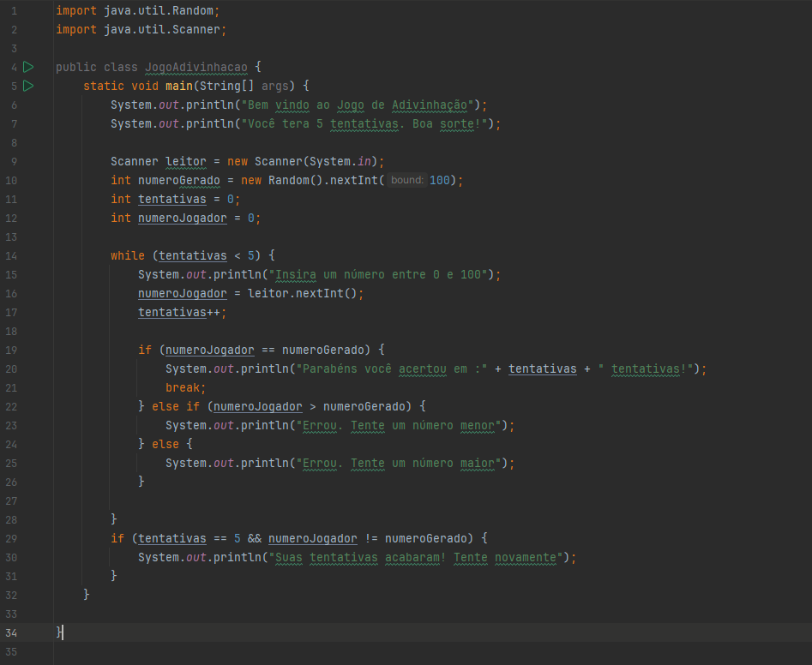
Task: Click 'numeroGerado' in the line 19 if condition
Action: pos(323,350)
